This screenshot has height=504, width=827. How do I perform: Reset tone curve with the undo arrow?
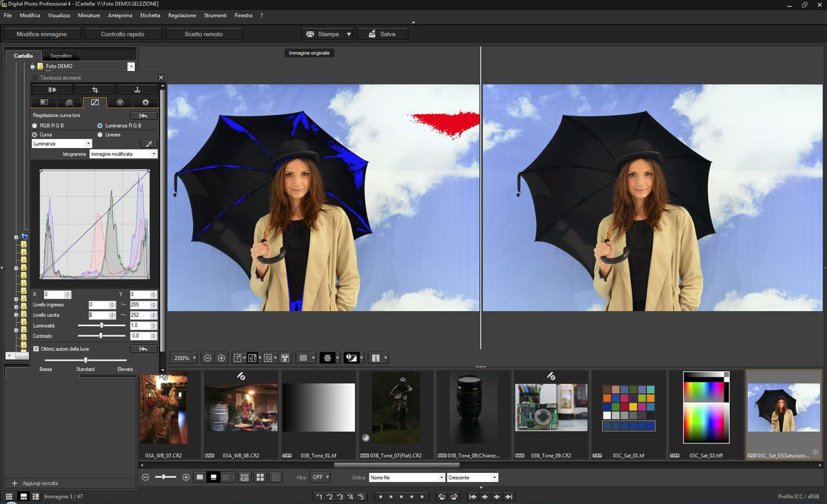pyautogui.click(x=143, y=116)
